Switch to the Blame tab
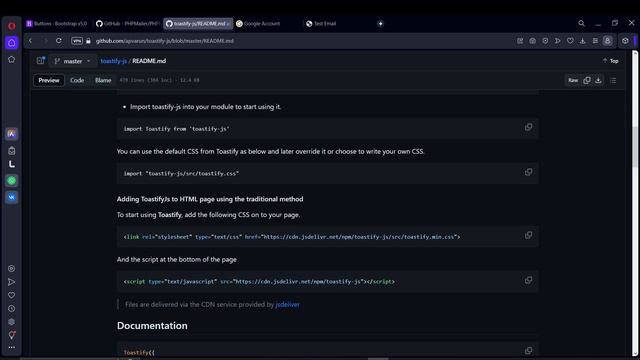The height and width of the screenshot is (360, 640). (103, 80)
